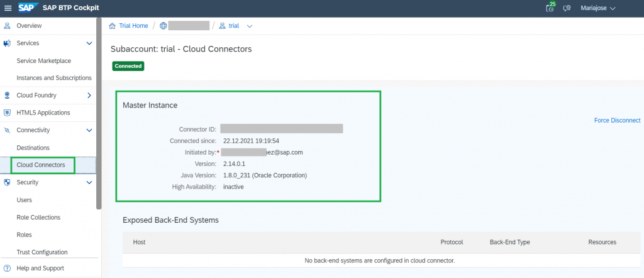Click the Exposed Back-End Systems heading
The height and width of the screenshot is (278, 644).
170,220
